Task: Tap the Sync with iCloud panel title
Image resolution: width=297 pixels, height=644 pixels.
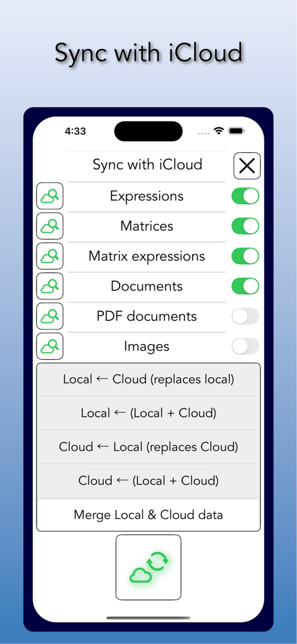Action: (x=147, y=165)
